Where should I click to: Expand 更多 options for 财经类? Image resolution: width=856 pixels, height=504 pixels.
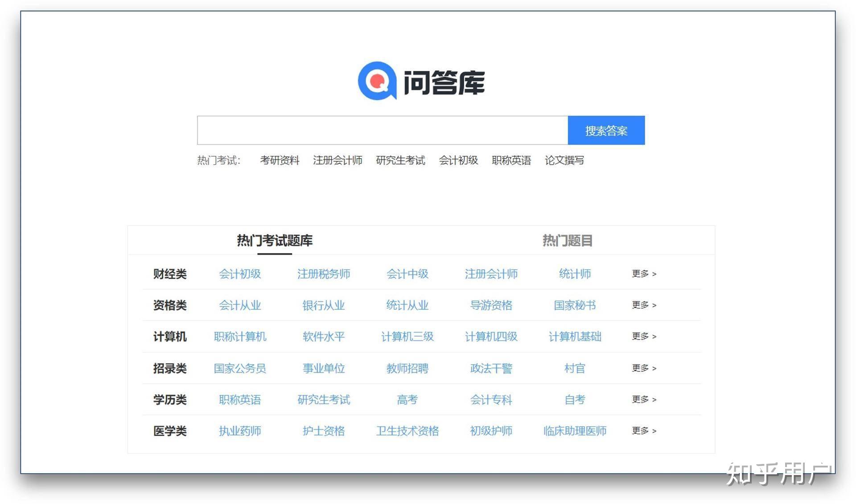(x=643, y=274)
